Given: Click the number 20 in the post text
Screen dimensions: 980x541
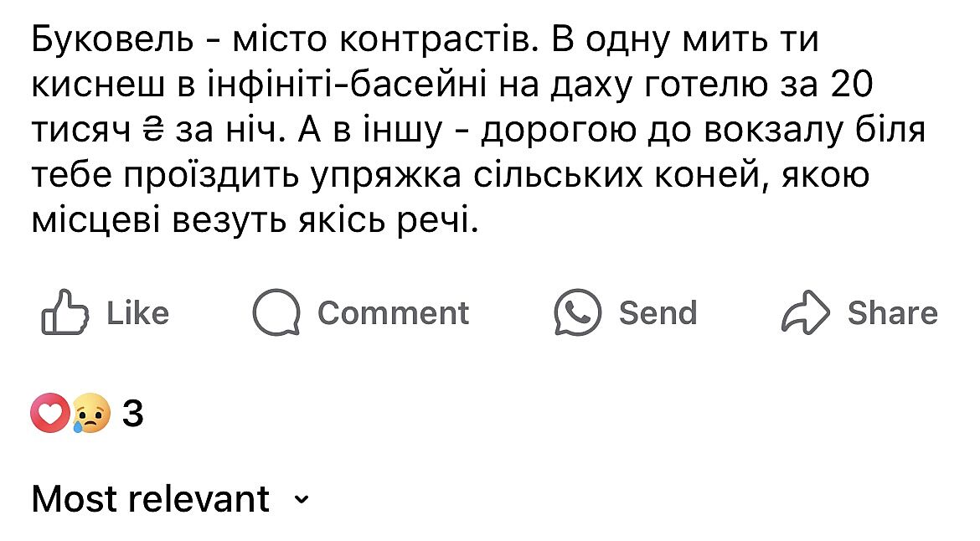Looking at the screenshot, I should (853, 85).
